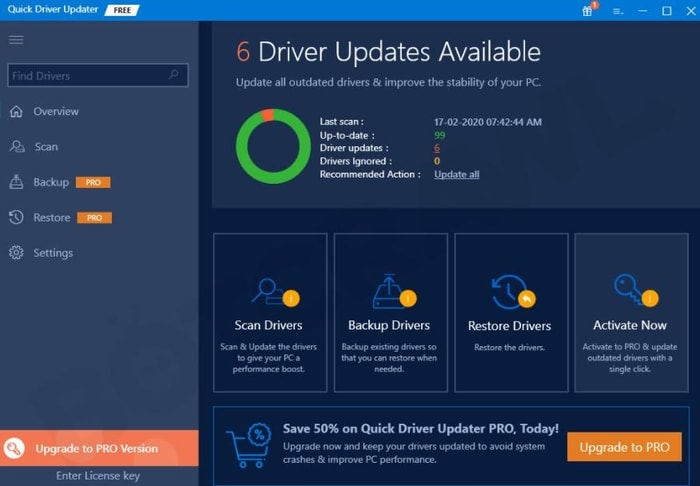Click the '6 Driver Updates Available' heading
700x486 pixels.
coord(388,52)
